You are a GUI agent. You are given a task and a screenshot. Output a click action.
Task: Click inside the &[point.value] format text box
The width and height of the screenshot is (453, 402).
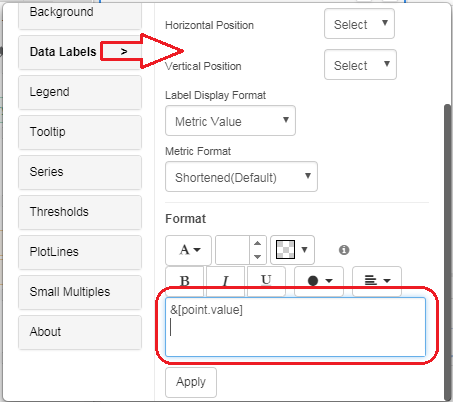point(295,327)
